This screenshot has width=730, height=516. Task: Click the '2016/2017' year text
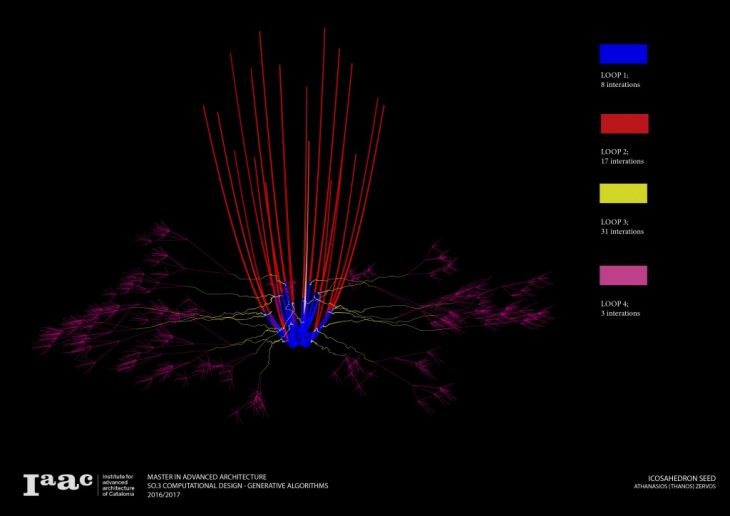(164, 494)
